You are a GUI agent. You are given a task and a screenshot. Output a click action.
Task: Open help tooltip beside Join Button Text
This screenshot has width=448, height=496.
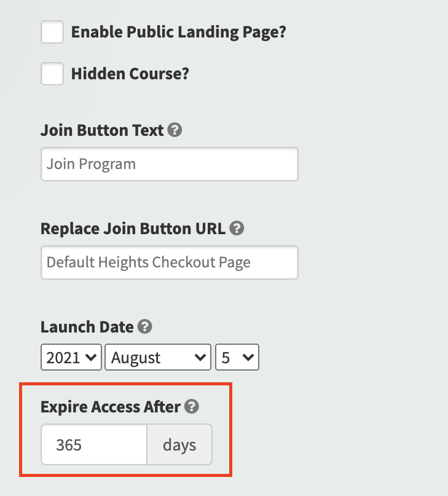pos(175,130)
